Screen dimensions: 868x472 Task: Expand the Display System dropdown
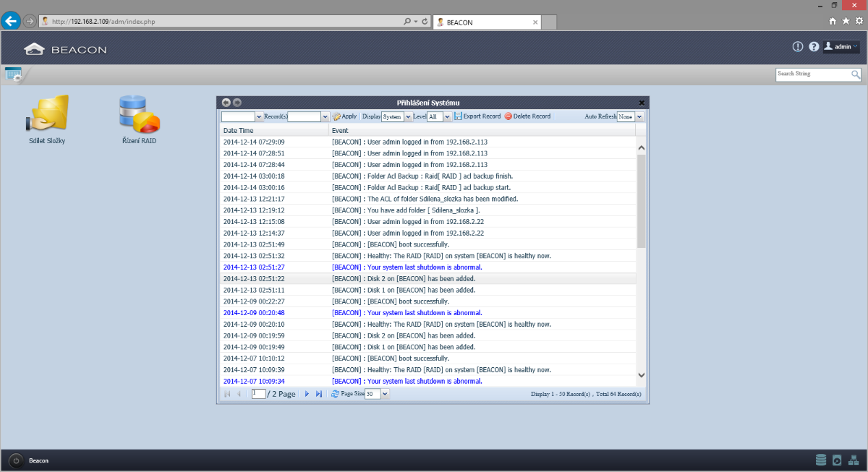(409, 116)
